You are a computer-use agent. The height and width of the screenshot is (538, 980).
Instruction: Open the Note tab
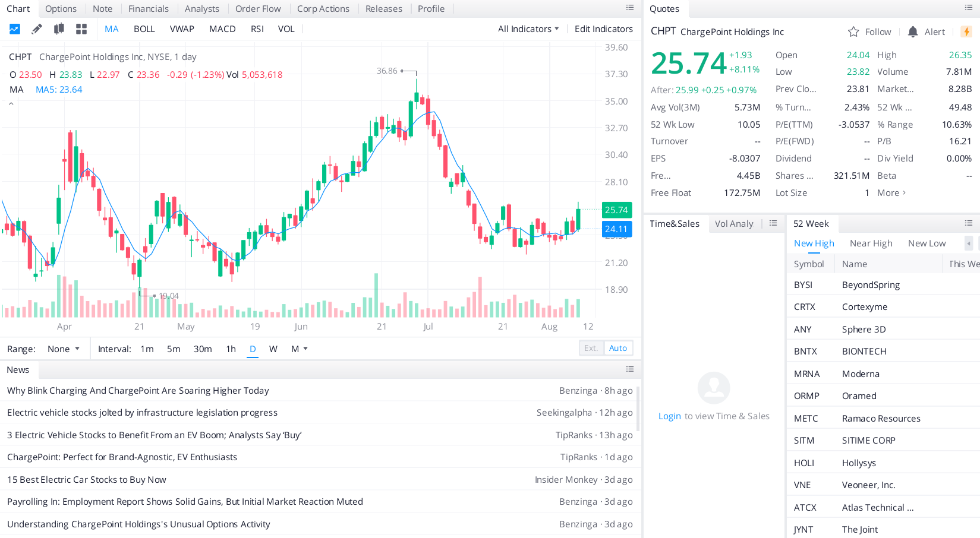pyautogui.click(x=102, y=9)
